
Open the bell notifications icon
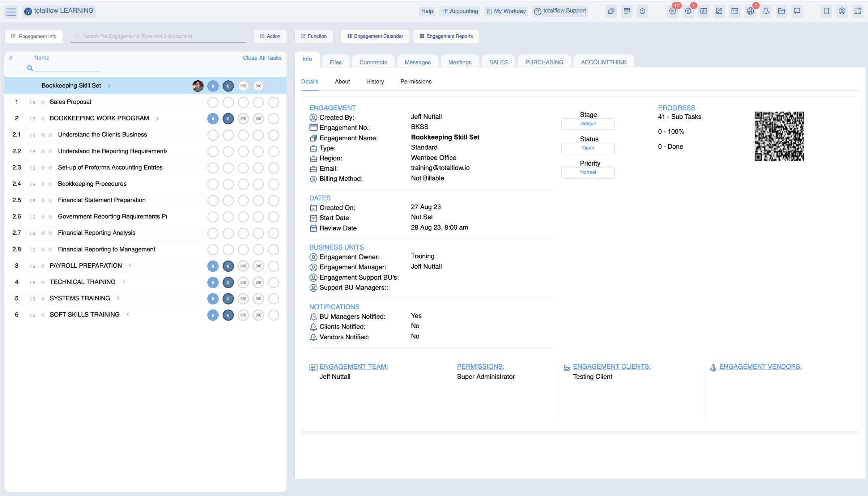pos(766,11)
